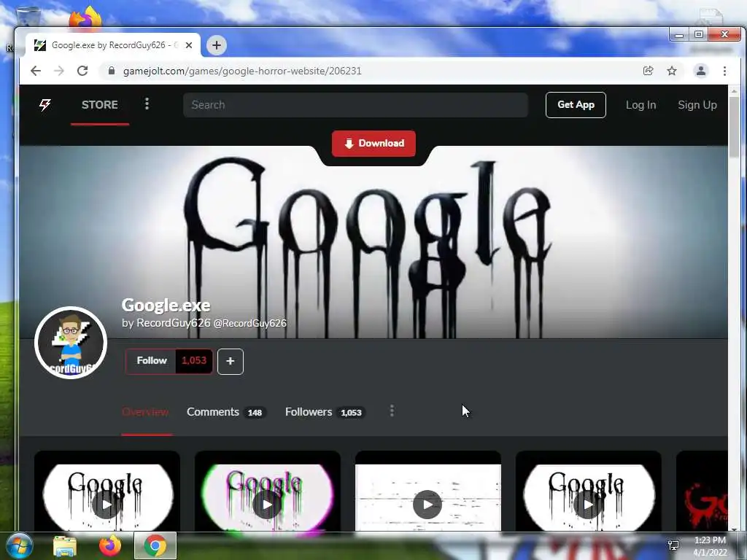Follow the Google.exe game

click(x=152, y=361)
